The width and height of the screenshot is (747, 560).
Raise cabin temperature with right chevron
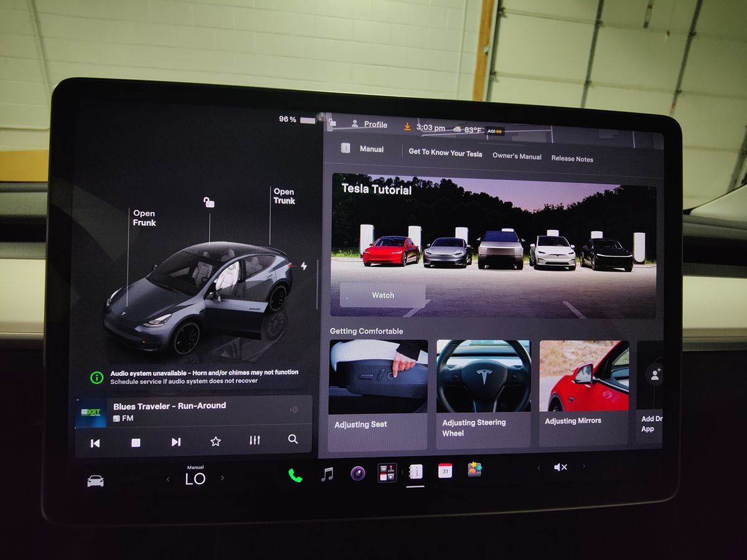(222, 478)
